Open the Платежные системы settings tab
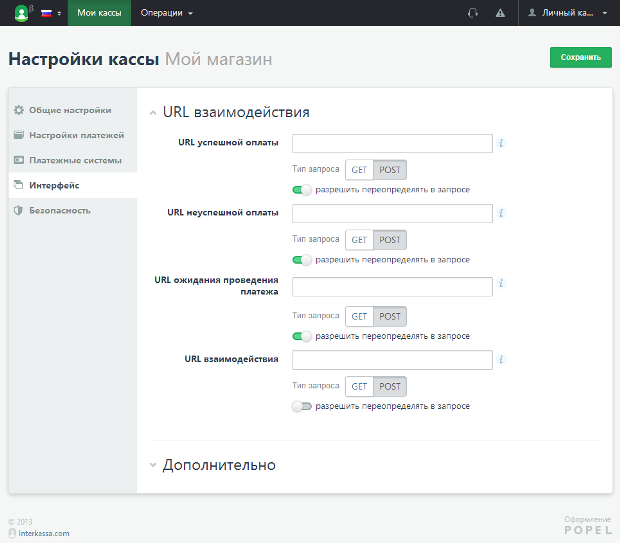Screen dimensions: 620x543 74,160
